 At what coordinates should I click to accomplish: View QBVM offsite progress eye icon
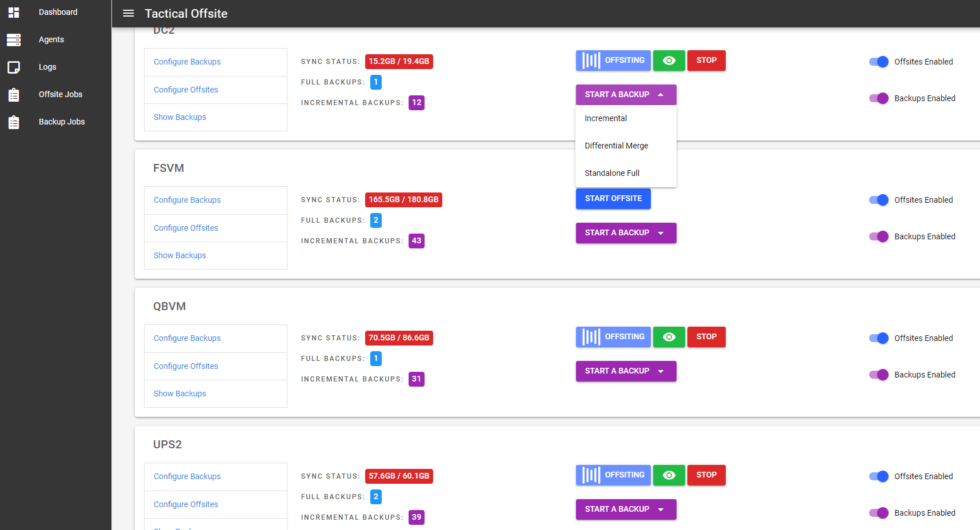click(x=669, y=337)
